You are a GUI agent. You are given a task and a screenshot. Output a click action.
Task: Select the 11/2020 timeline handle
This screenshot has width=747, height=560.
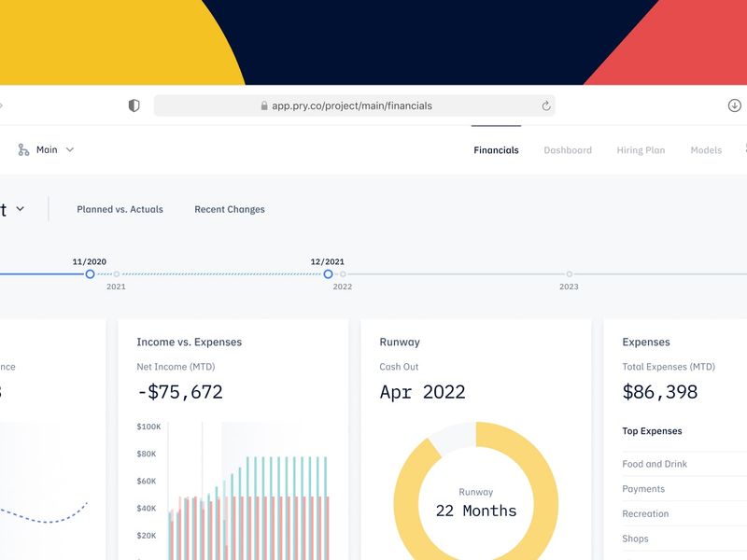[91, 274]
